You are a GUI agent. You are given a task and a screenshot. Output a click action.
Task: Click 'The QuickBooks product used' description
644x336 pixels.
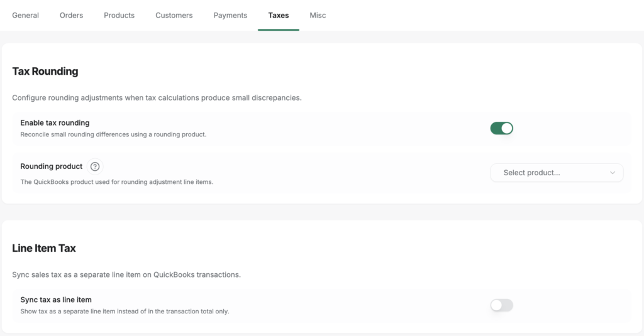[x=116, y=182]
